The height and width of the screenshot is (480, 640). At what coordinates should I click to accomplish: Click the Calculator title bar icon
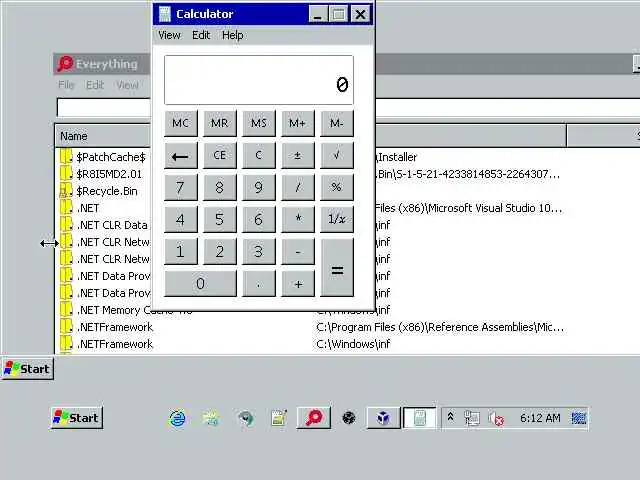click(x=164, y=14)
